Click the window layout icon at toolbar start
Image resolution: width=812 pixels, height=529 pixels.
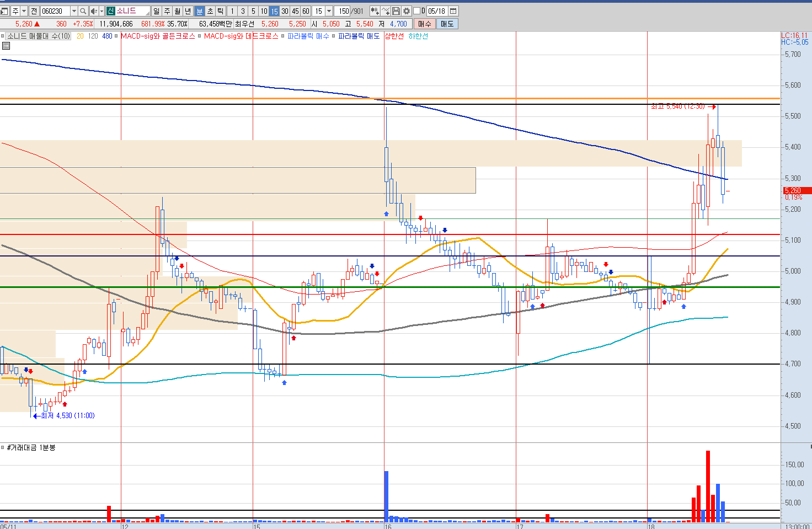click(x=5, y=11)
